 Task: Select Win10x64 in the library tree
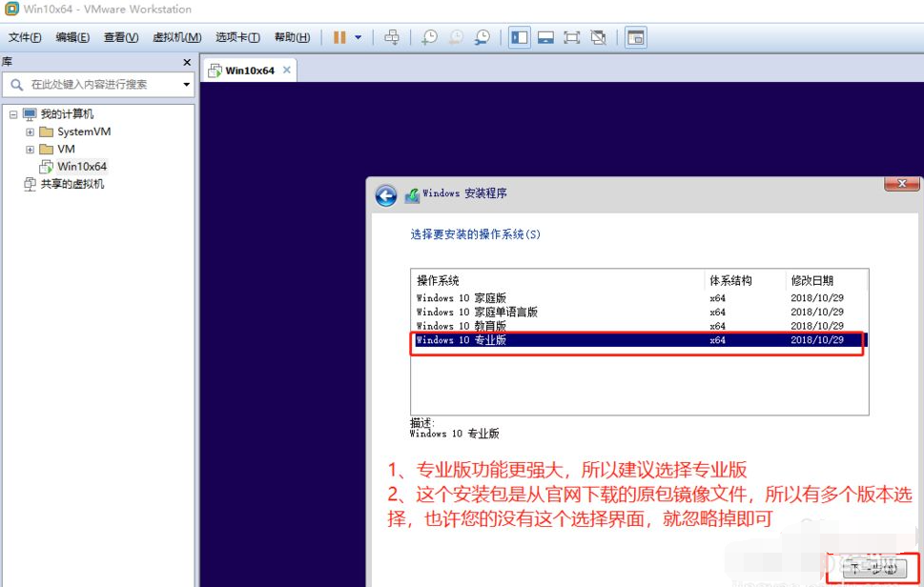pos(82,167)
